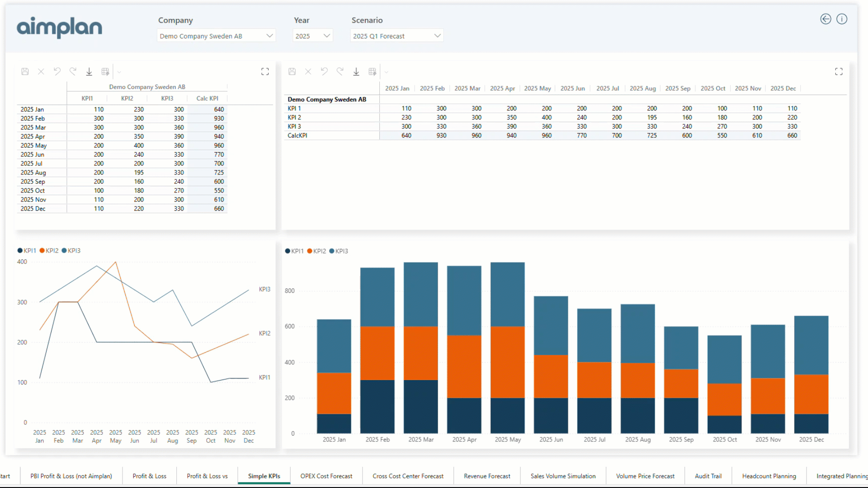This screenshot has height=488, width=868.
Task: Toggle KPI3 visibility in the line chart legend
Action: [71, 250]
